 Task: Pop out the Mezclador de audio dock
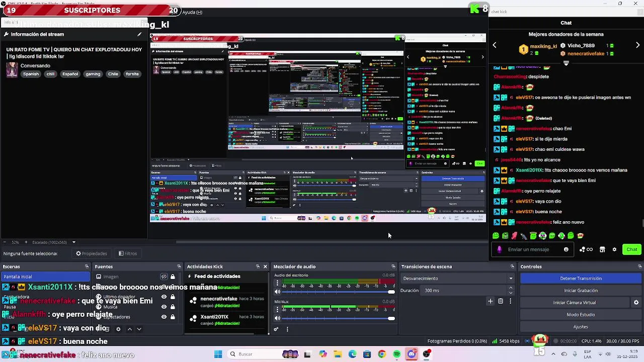click(393, 266)
